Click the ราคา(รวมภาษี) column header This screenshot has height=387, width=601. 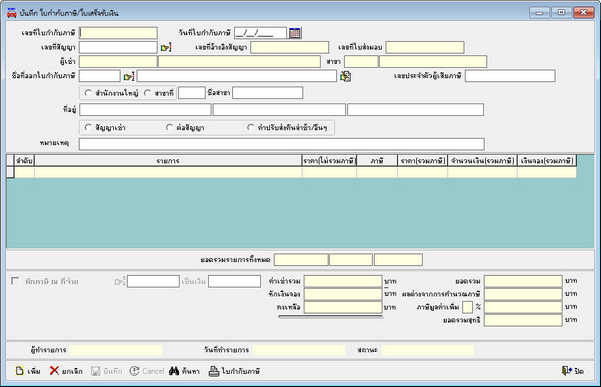click(423, 161)
